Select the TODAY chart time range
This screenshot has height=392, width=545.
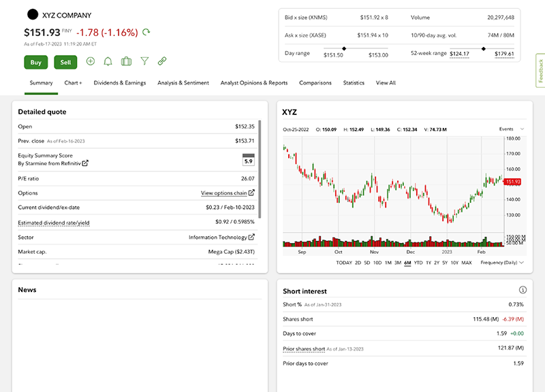click(344, 263)
